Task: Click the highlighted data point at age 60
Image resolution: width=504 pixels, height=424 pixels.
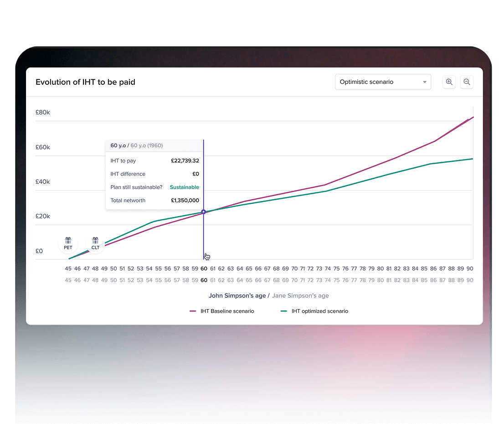Action: 203,212
